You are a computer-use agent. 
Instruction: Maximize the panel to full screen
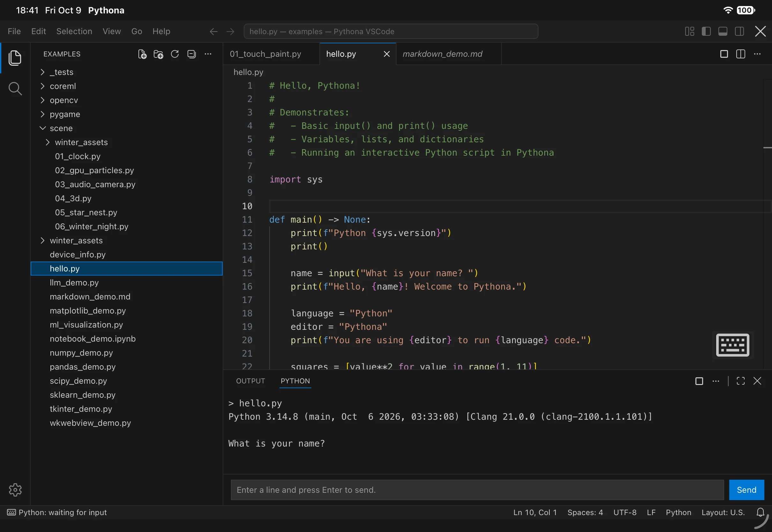click(741, 381)
